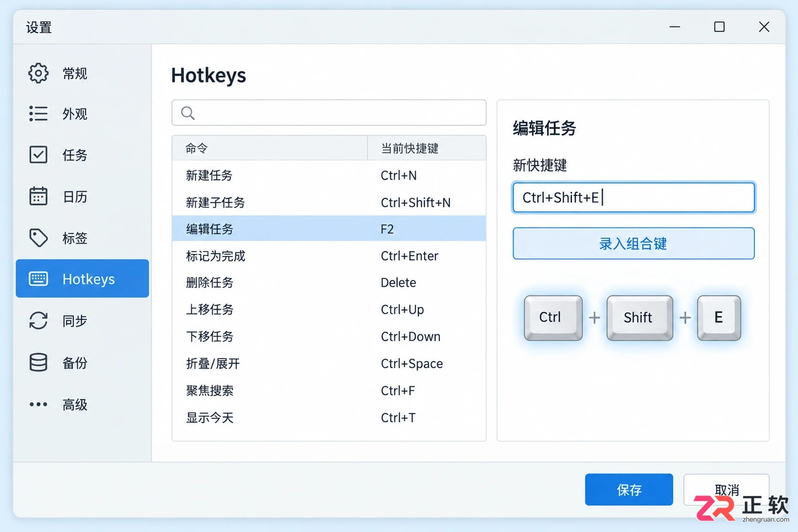Switch to the 高级 settings section
This screenshot has height=532, width=798.
pyautogui.click(x=83, y=405)
